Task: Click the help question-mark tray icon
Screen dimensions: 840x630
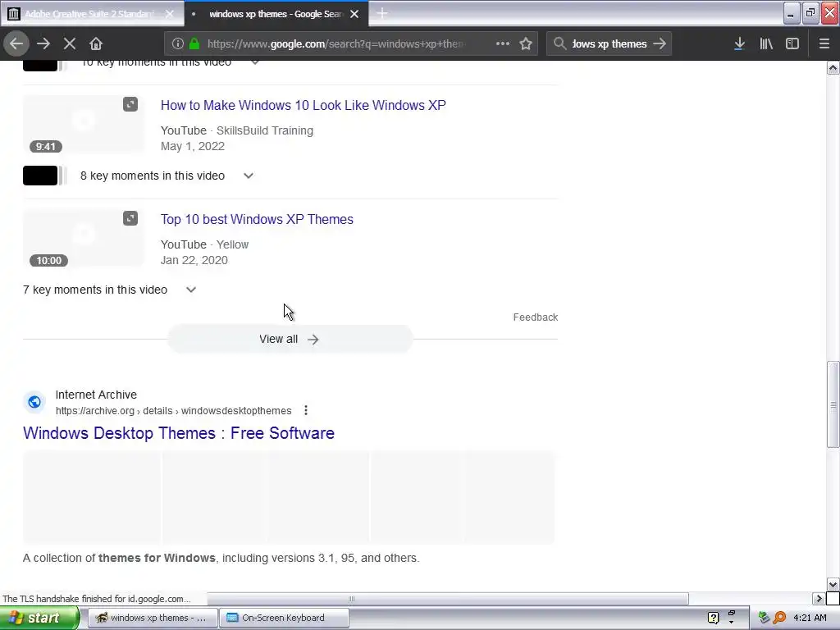Action: [713, 618]
